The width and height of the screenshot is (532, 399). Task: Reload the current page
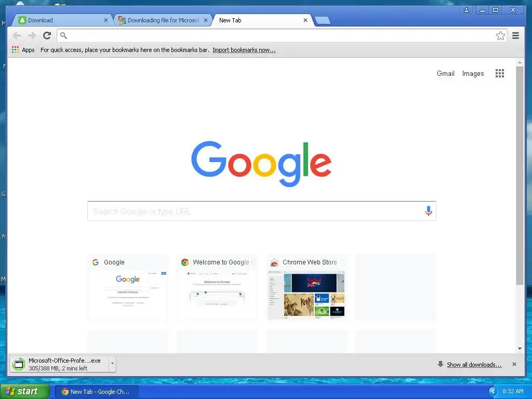pos(47,35)
